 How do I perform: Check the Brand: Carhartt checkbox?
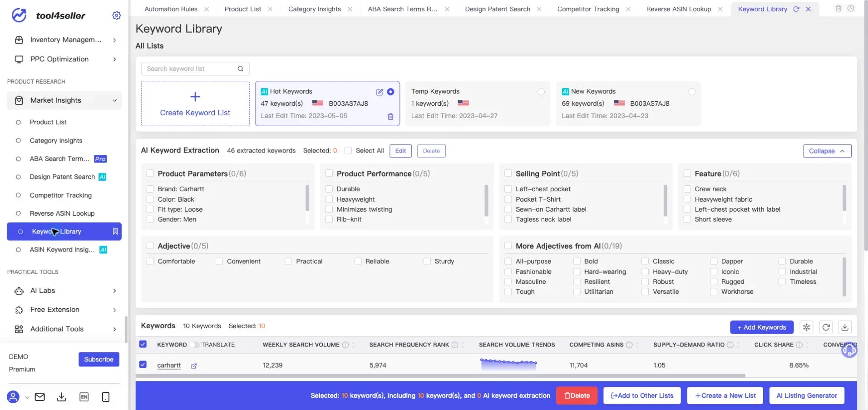point(150,189)
